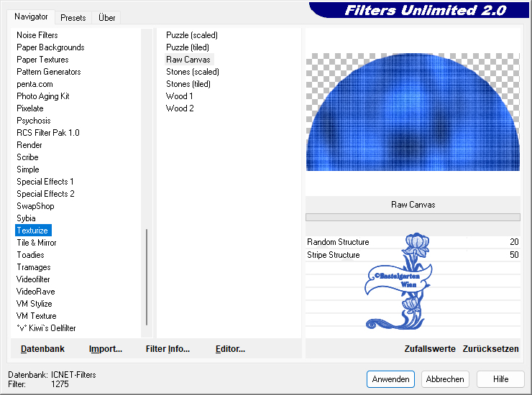Screen dimensions: 532x395
Task: Select Render category
Action: point(29,145)
